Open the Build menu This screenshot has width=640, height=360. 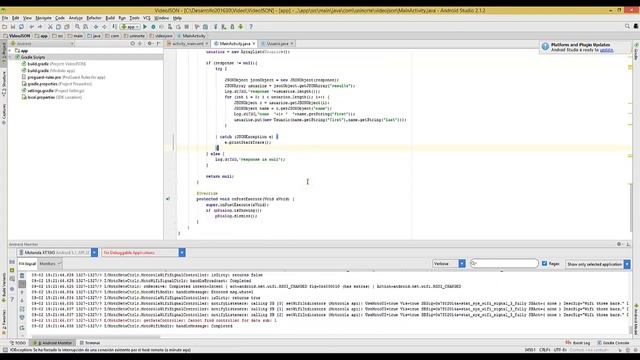pyautogui.click(x=110, y=18)
